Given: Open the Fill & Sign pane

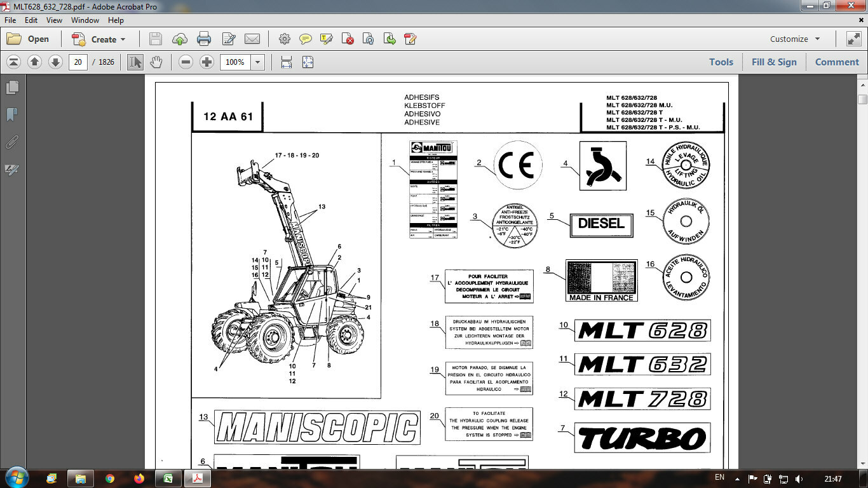Looking at the screenshot, I should pyautogui.click(x=774, y=62).
